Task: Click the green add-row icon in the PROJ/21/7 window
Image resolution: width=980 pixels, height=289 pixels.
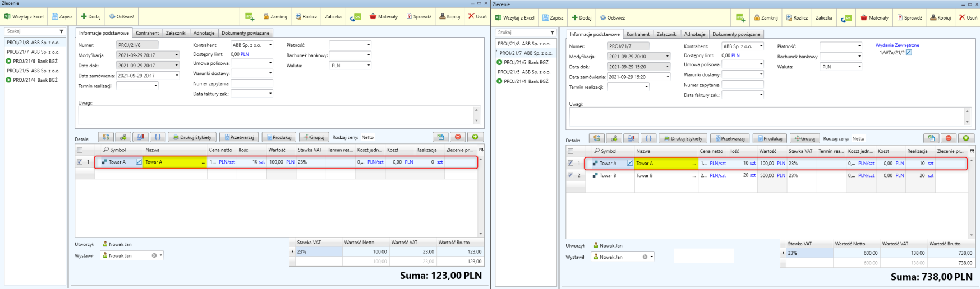Action: 965,138
